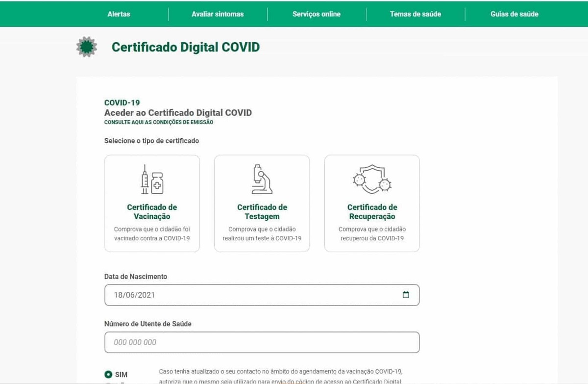Click the Número de Utente de Saúde input
The height and width of the screenshot is (384, 588).
pyautogui.click(x=262, y=342)
